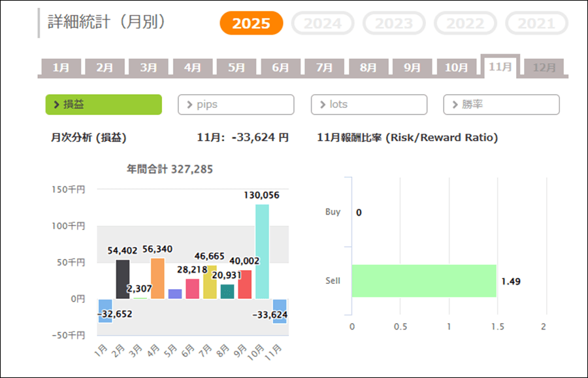
Task: Open the 9月 month tab
Action: click(412, 67)
